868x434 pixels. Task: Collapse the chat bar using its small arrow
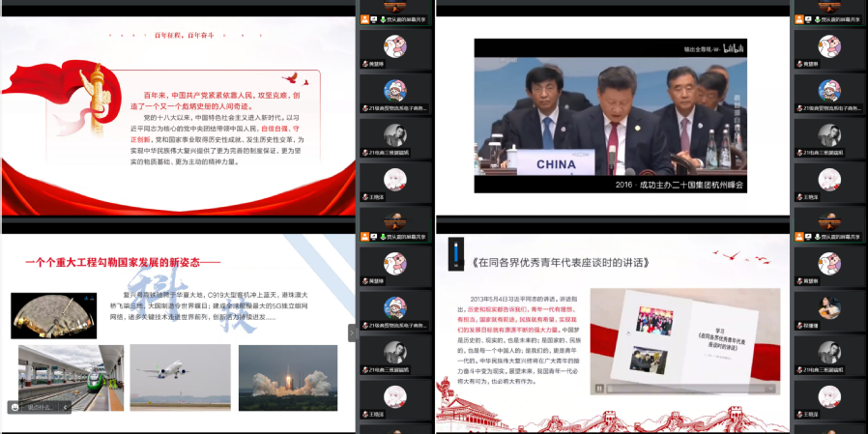(x=66, y=408)
